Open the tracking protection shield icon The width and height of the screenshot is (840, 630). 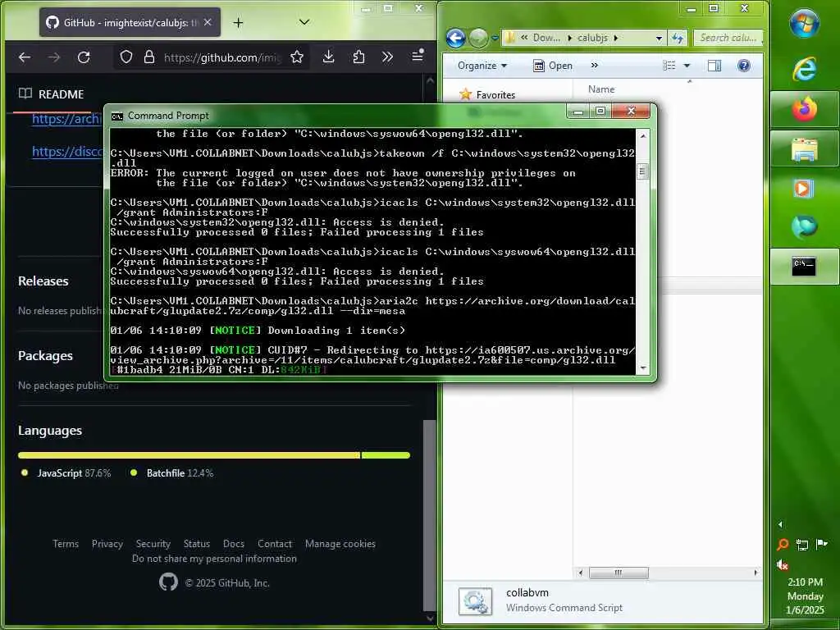click(x=126, y=57)
